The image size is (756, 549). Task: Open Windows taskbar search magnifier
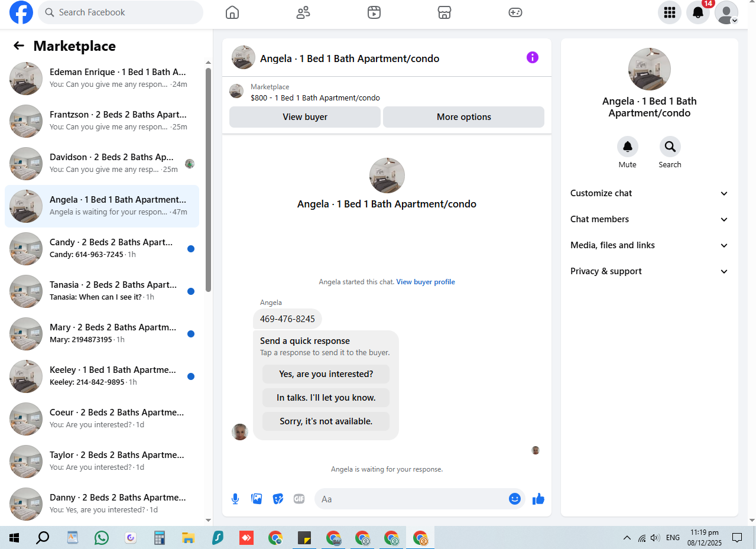43,538
